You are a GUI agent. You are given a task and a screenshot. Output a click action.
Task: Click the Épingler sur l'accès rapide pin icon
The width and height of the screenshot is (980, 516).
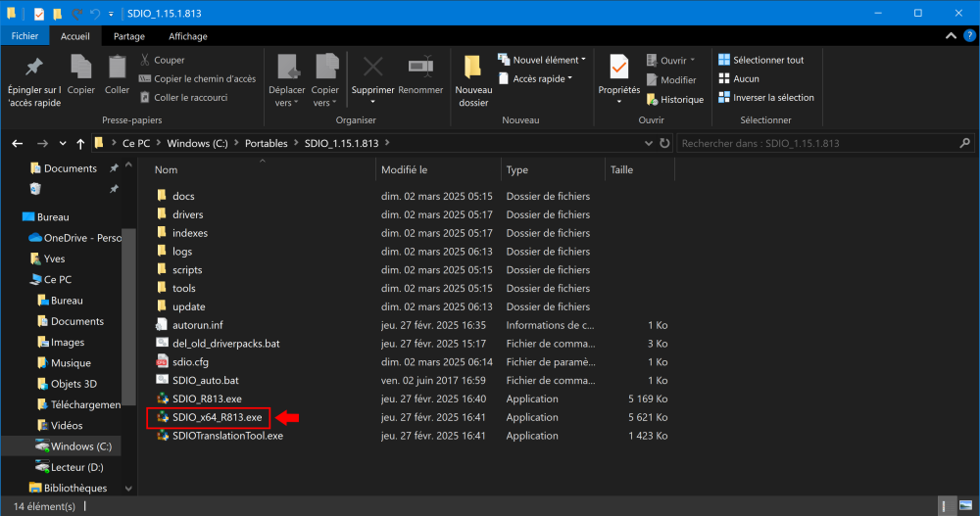[33, 68]
